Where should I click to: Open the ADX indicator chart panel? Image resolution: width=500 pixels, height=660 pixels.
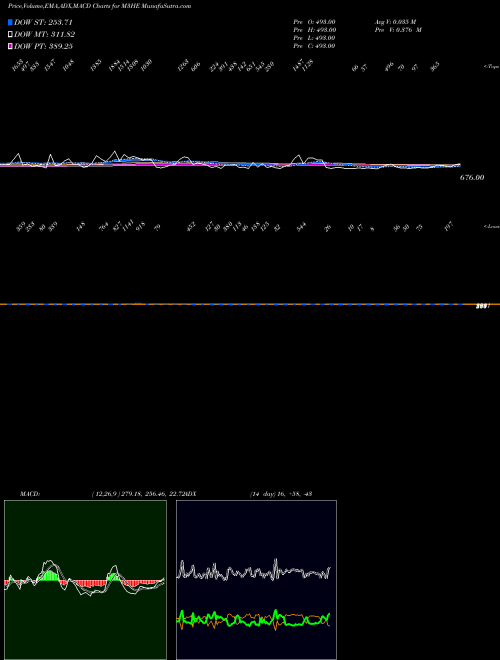[256, 580]
